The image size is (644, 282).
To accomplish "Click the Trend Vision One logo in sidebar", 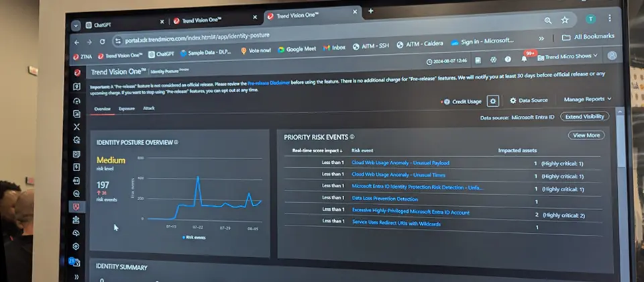I will (x=77, y=73).
